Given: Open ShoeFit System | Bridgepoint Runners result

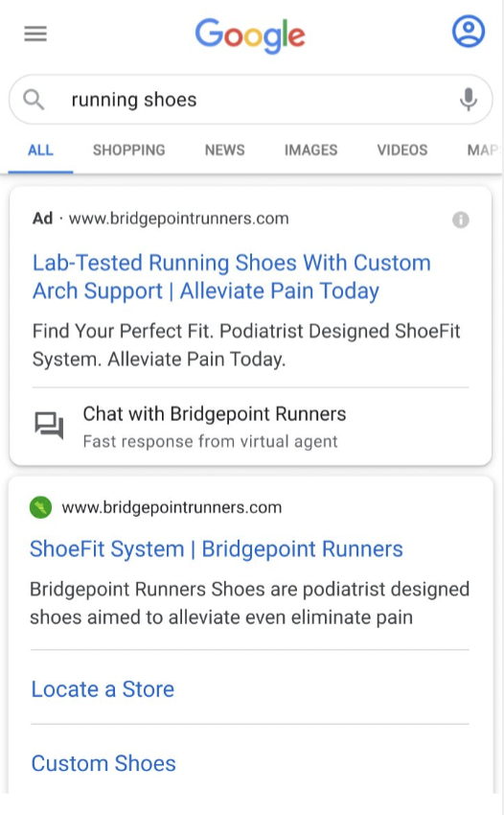Looking at the screenshot, I should (217, 548).
